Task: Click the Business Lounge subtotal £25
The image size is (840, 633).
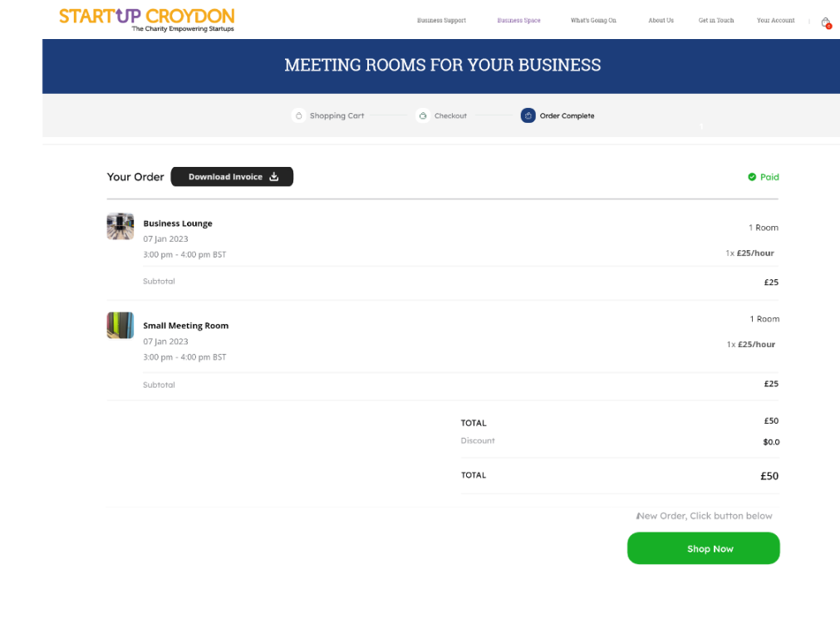Action: (x=771, y=282)
